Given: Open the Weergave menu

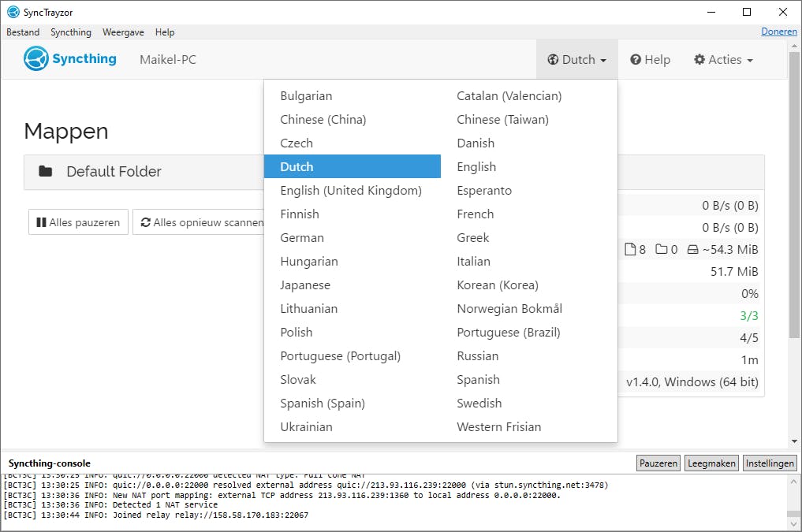Looking at the screenshot, I should click(123, 32).
